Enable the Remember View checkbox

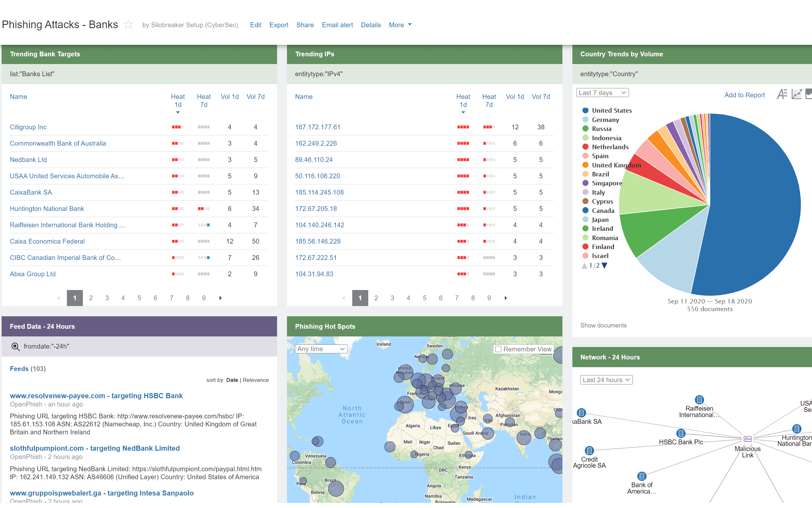coord(498,349)
